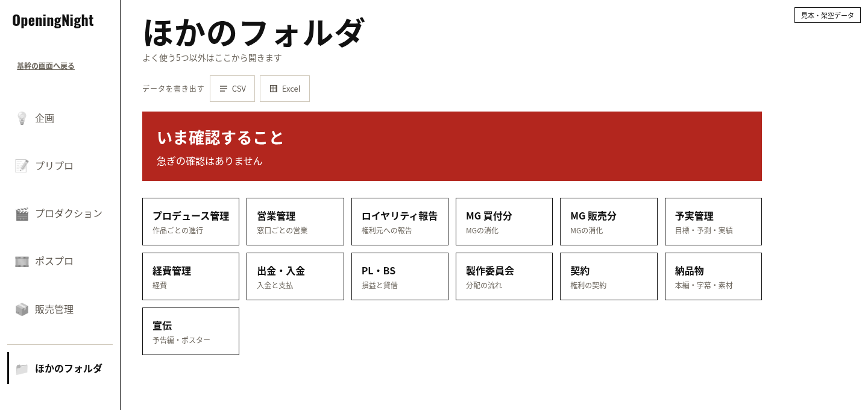Image resolution: width=868 pixels, height=410 pixels.
Task: Open the 企画 section in sidebar
Action: (x=60, y=118)
